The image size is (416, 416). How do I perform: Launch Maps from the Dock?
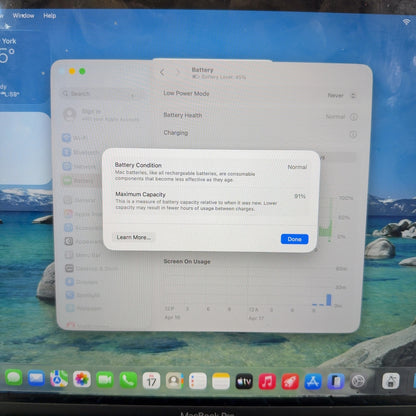click(59, 379)
